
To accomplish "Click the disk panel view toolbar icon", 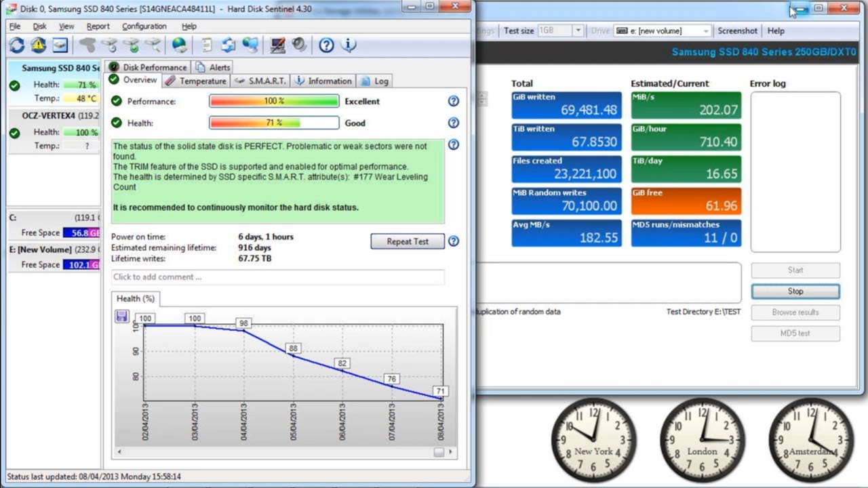I will 60,45.
